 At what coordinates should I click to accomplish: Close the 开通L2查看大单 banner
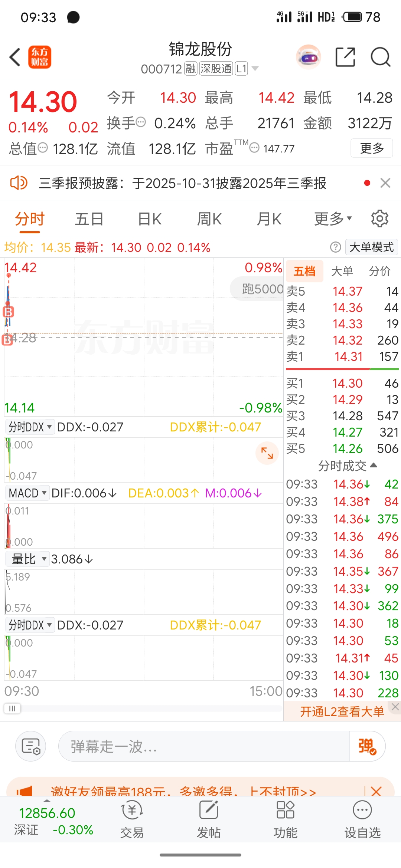(x=395, y=707)
